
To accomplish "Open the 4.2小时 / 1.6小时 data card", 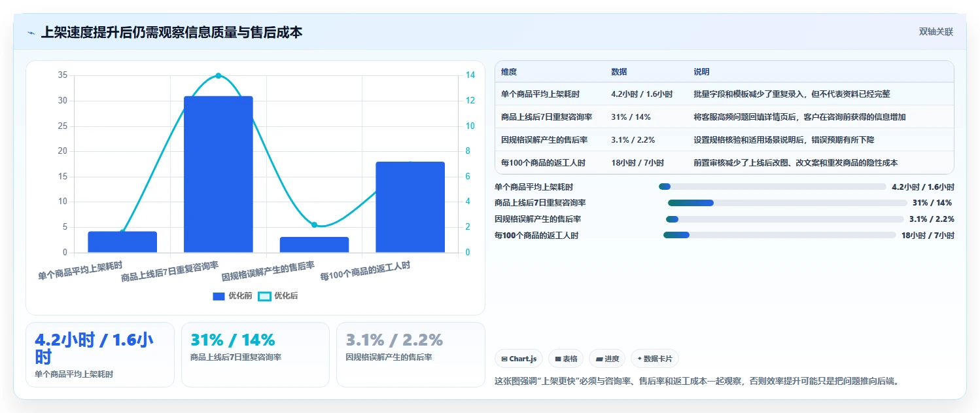I will click(100, 355).
